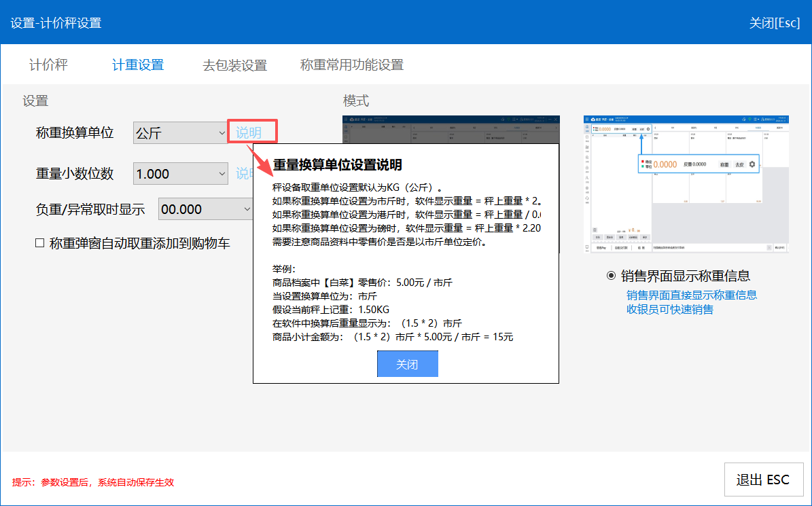Go to the 称重常用功能设置 tab

pos(352,65)
